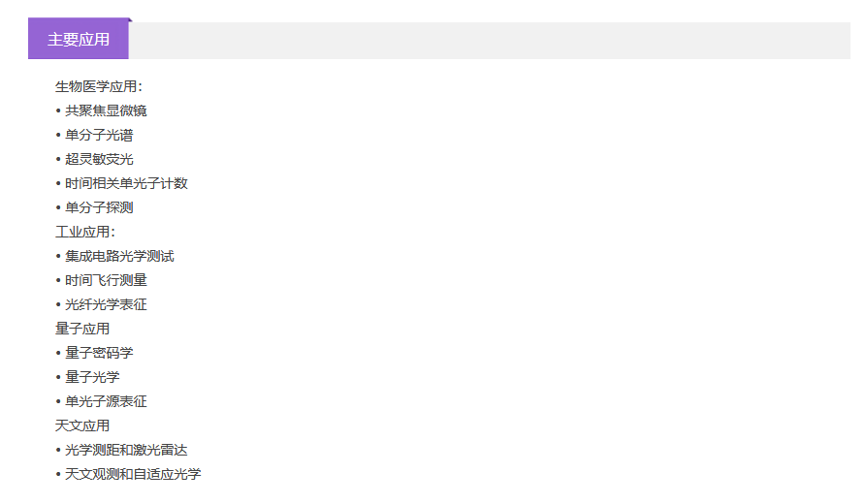The image size is (867, 504).
Task: Select the 工业应用 heading text
Action: 84,232
